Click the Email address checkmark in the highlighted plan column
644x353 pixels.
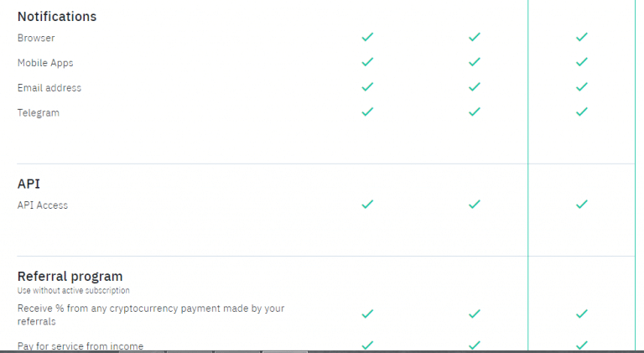pos(582,87)
